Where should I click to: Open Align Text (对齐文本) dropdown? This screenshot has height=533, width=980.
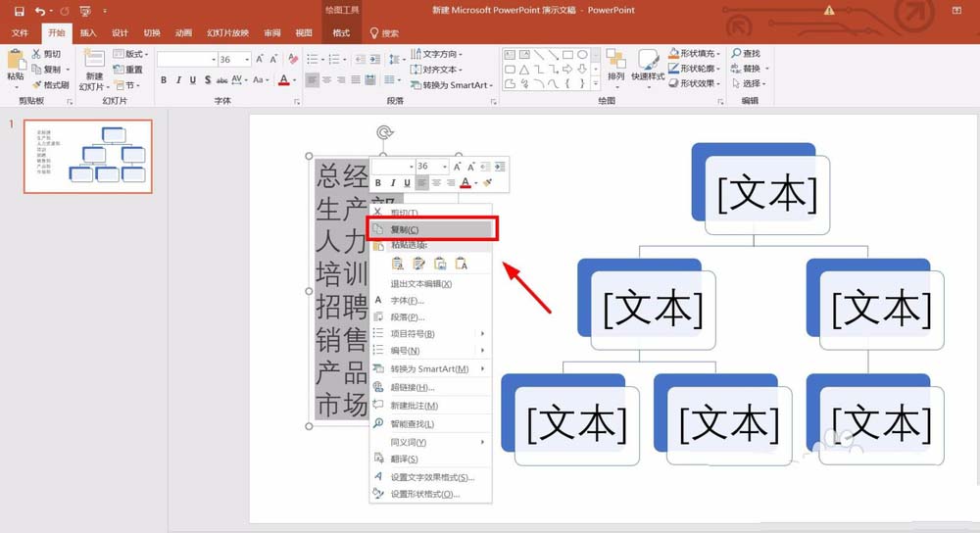(436, 70)
